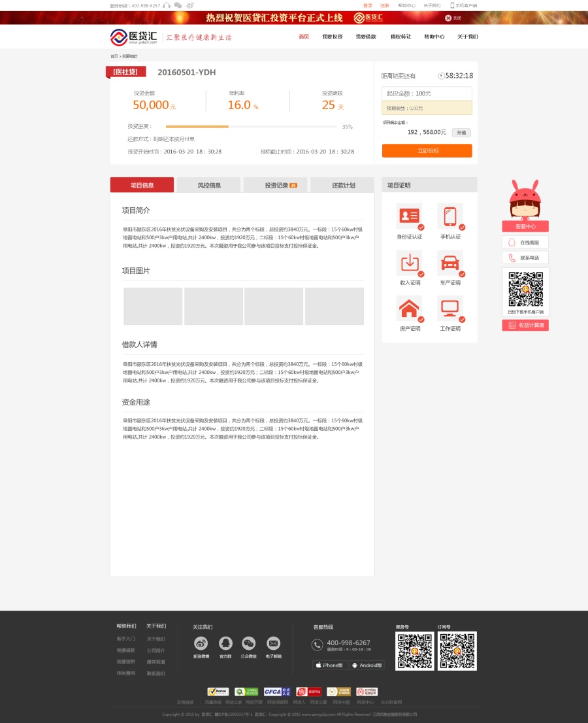Open the 收益计算器 income calculator
The width and height of the screenshot is (588, 723).
[525, 325]
